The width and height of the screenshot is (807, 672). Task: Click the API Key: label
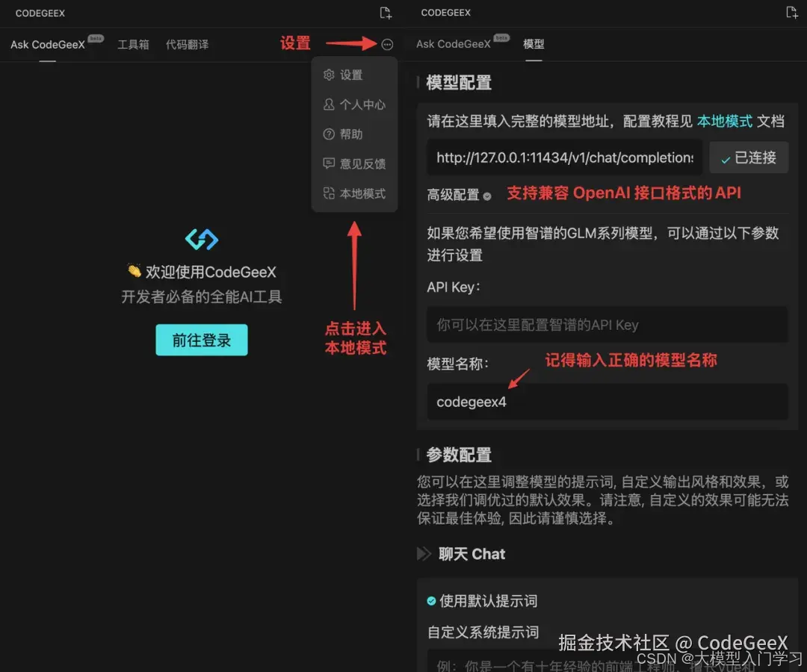(454, 287)
